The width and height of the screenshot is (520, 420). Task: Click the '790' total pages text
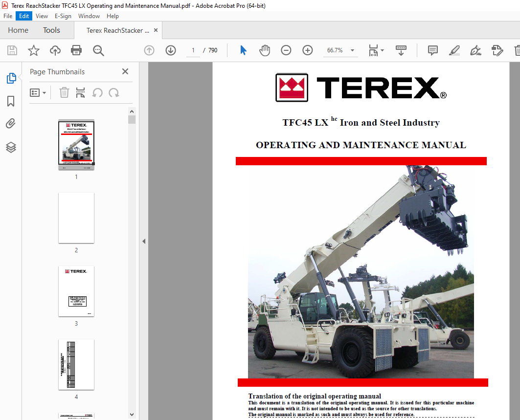tap(213, 50)
